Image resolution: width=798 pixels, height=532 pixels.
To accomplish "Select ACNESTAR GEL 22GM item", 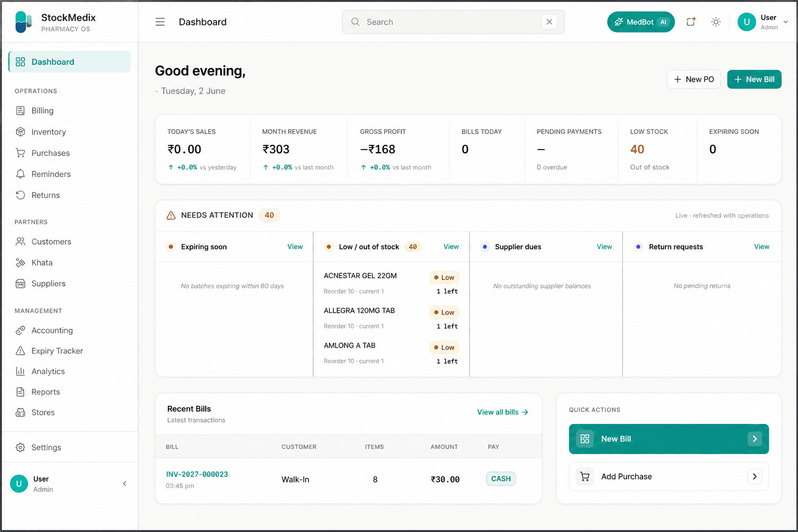I will (360, 276).
